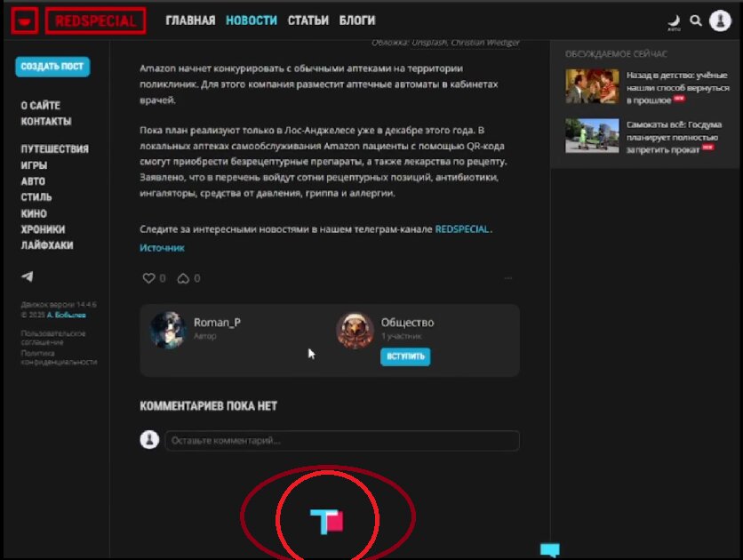Image resolution: width=743 pixels, height=560 pixels.
Task: Like the post with heart icon
Action: click(148, 278)
